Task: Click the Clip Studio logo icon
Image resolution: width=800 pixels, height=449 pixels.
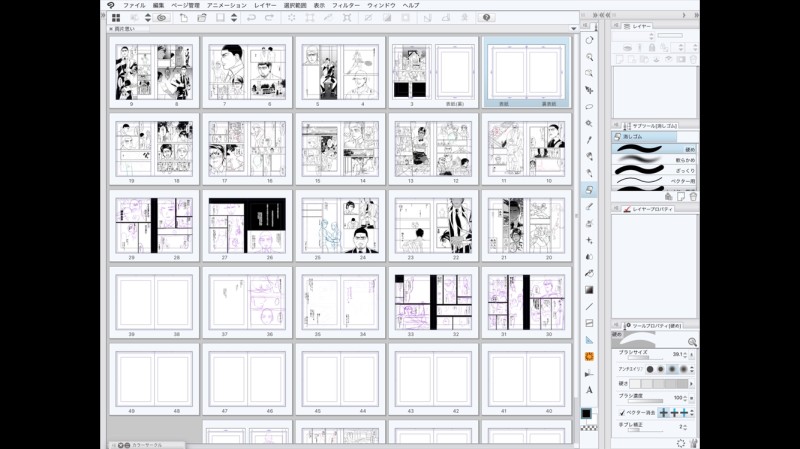Action: [111, 5]
